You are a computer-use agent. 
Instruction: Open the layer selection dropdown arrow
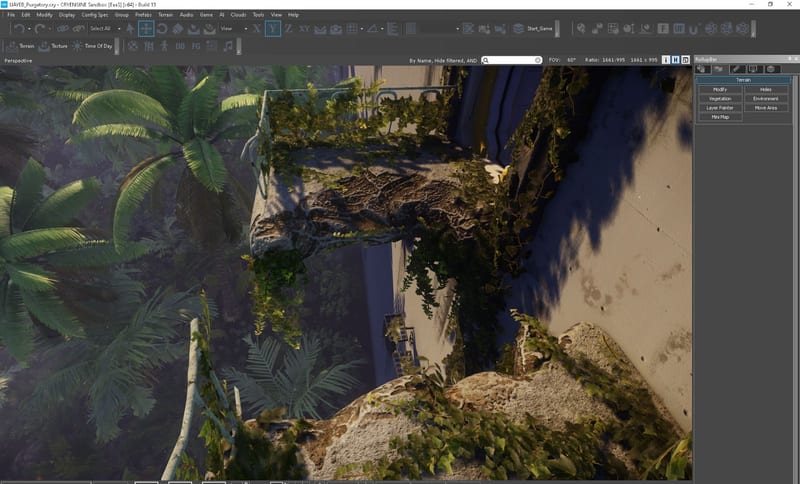(x=458, y=29)
